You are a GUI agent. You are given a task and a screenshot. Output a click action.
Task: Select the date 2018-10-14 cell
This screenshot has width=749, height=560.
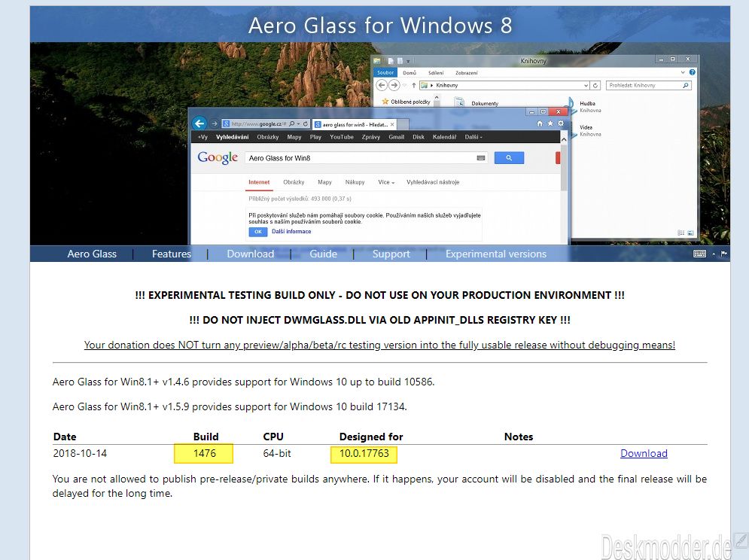coord(80,453)
